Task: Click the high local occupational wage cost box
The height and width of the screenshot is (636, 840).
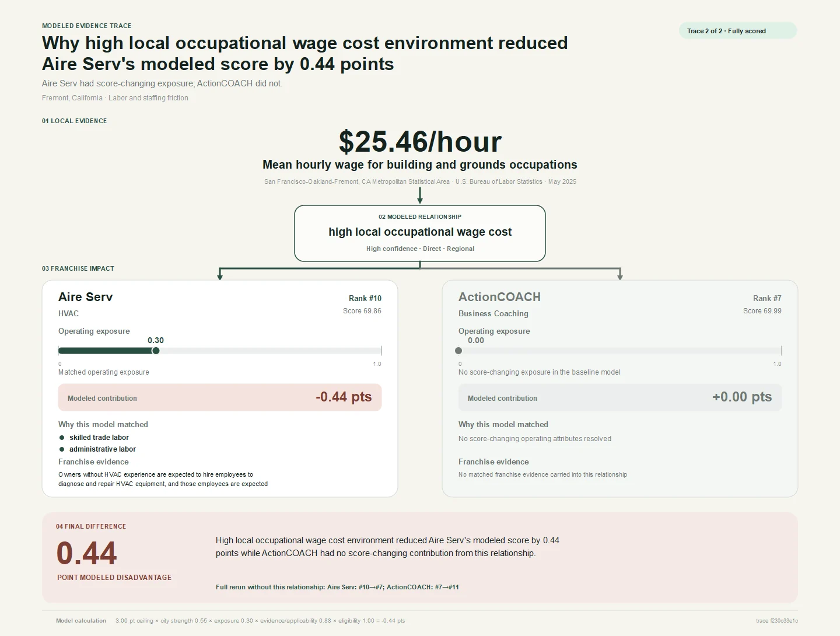Action: (x=420, y=233)
